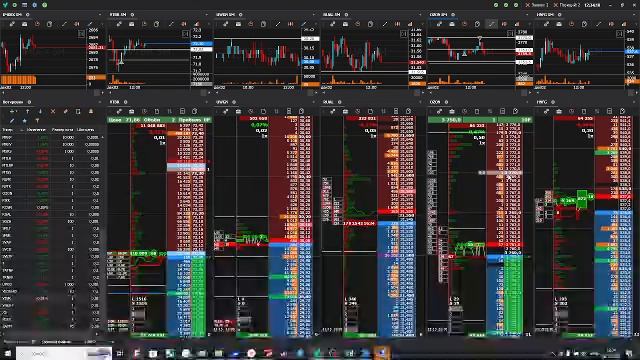Click the delete X icon in watchlist toolbar
This screenshot has width=640, height=360.
[x=53, y=111]
